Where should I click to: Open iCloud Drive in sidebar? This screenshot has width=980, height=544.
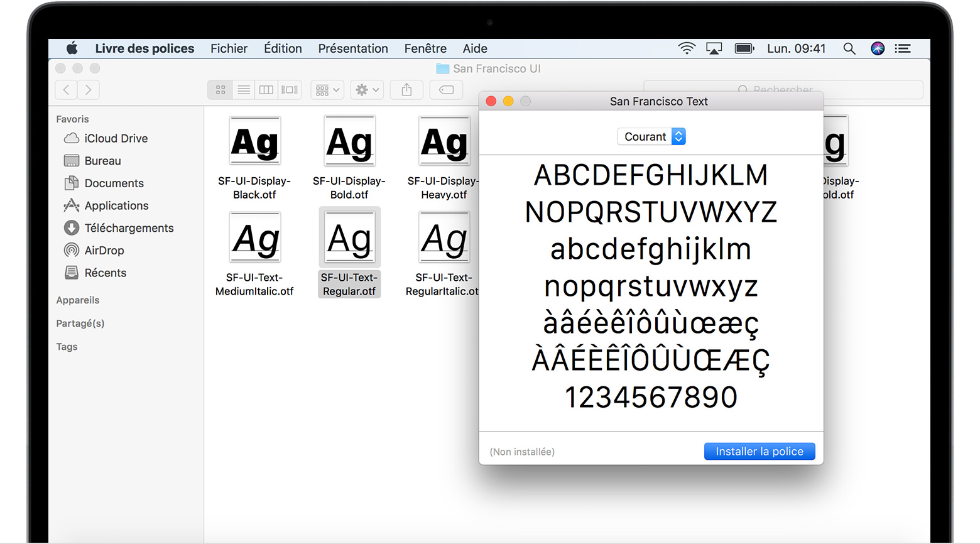tap(106, 138)
